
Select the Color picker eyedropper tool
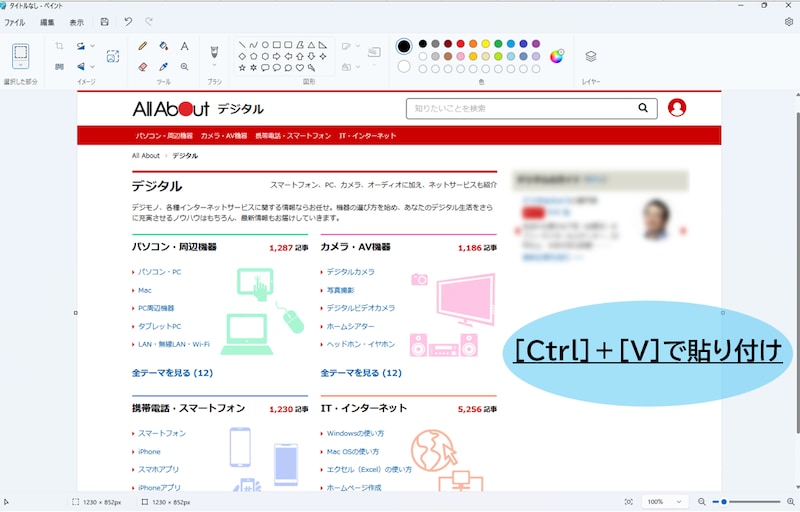(163, 67)
